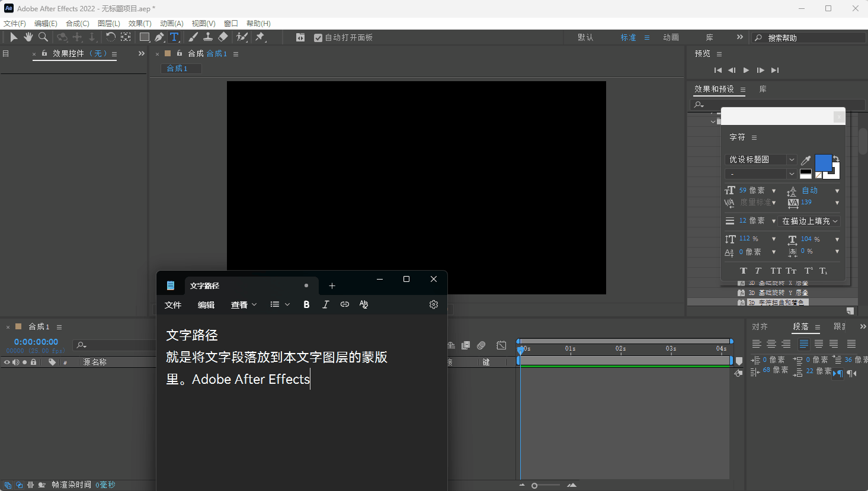Toggle All Caps TT button
Viewport: 868px width, 491px height.
[x=776, y=271]
